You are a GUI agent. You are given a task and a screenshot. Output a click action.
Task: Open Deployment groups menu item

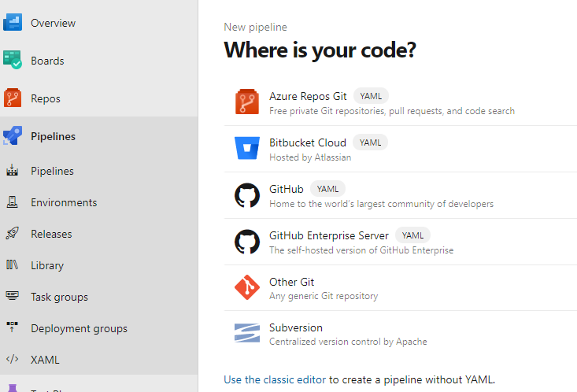(x=79, y=328)
